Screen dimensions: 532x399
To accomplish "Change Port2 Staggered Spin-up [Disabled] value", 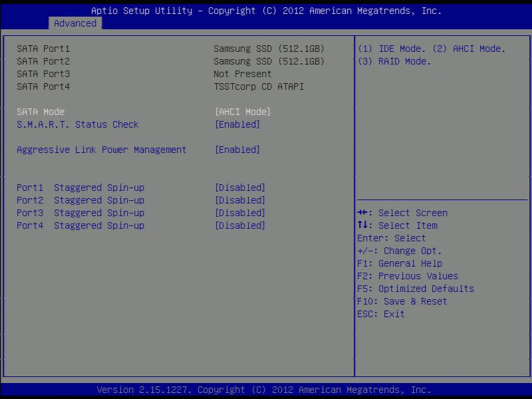I will coord(240,200).
